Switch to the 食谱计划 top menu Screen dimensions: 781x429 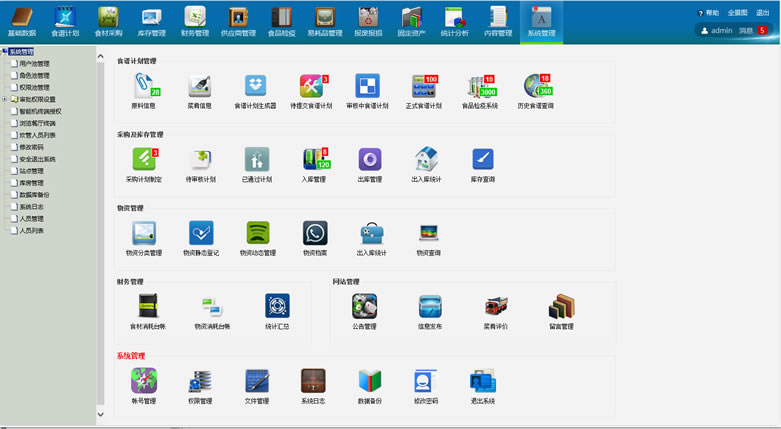pos(65,21)
